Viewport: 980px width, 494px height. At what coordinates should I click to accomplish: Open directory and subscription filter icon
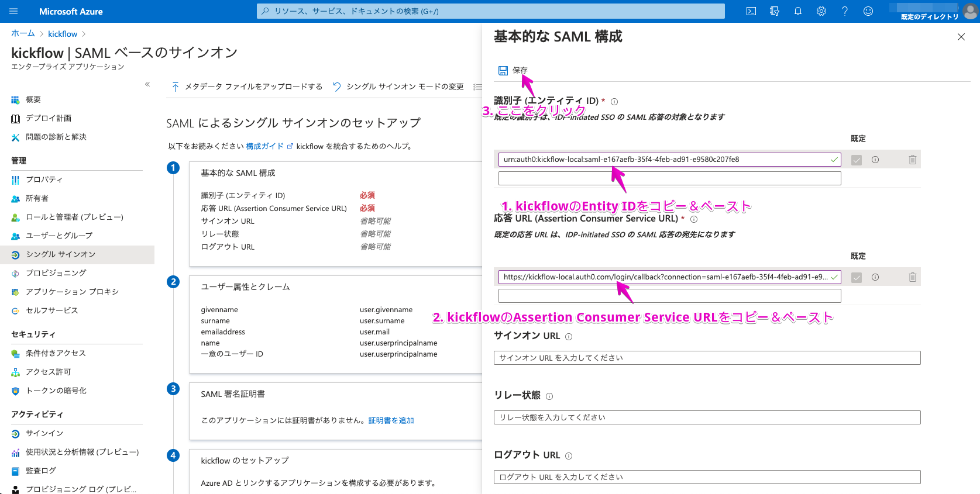point(775,11)
